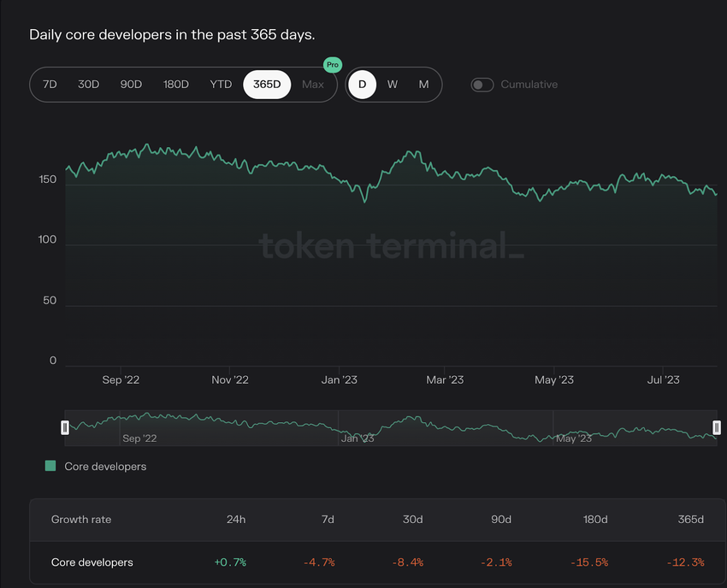
Task: Switch to 90D time range
Action: pos(131,85)
